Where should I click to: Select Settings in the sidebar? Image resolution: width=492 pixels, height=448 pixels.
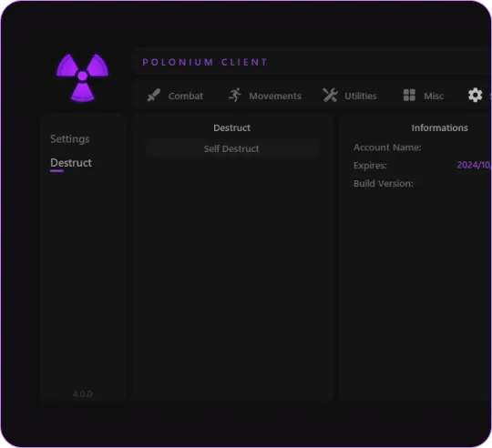(70, 139)
